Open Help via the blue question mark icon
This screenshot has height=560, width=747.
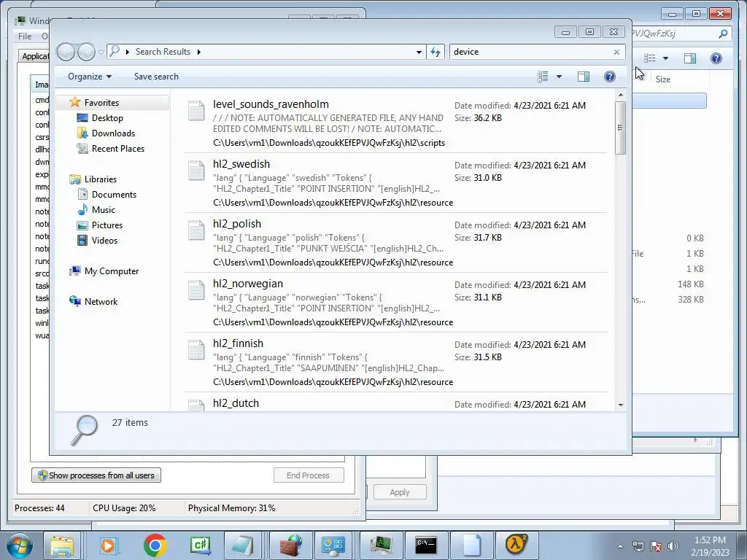click(609, 77)
